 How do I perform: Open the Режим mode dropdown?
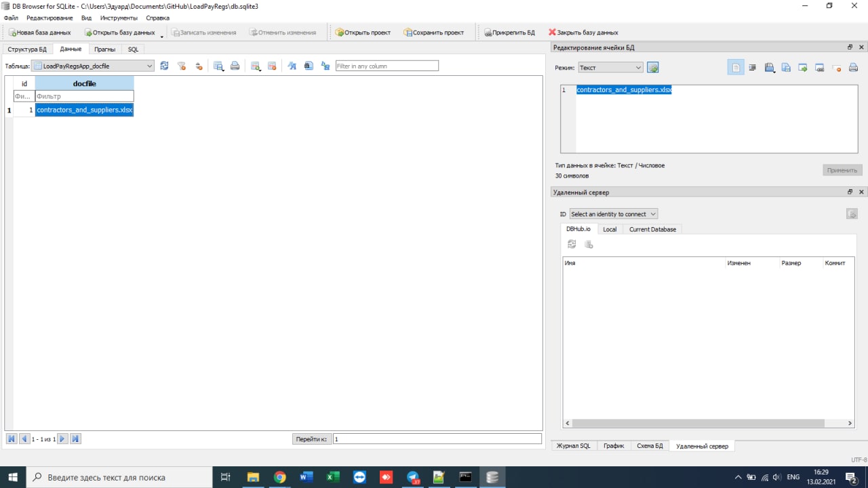[x=610, y=68]
